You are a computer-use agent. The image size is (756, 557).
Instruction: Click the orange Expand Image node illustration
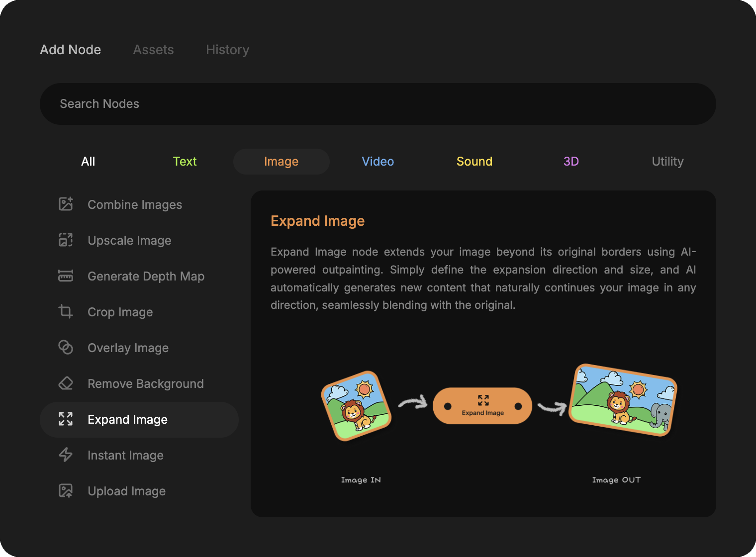(482, 406)
